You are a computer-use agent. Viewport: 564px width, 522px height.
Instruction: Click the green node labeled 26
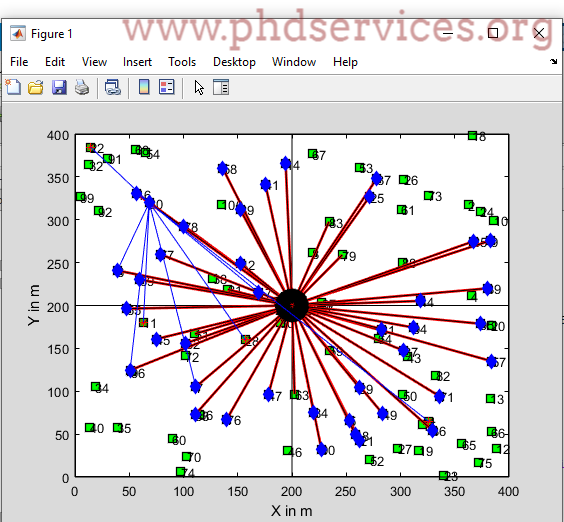pos(404,179)
